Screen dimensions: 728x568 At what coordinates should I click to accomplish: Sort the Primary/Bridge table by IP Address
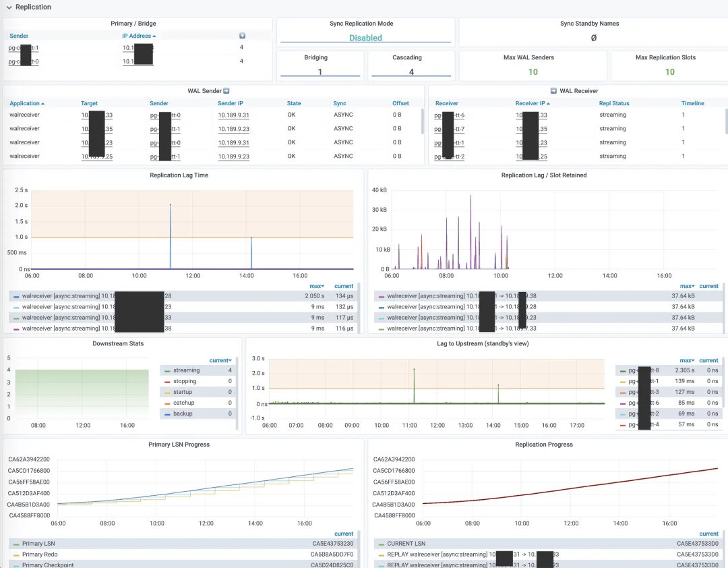click(x=139, y=36)
